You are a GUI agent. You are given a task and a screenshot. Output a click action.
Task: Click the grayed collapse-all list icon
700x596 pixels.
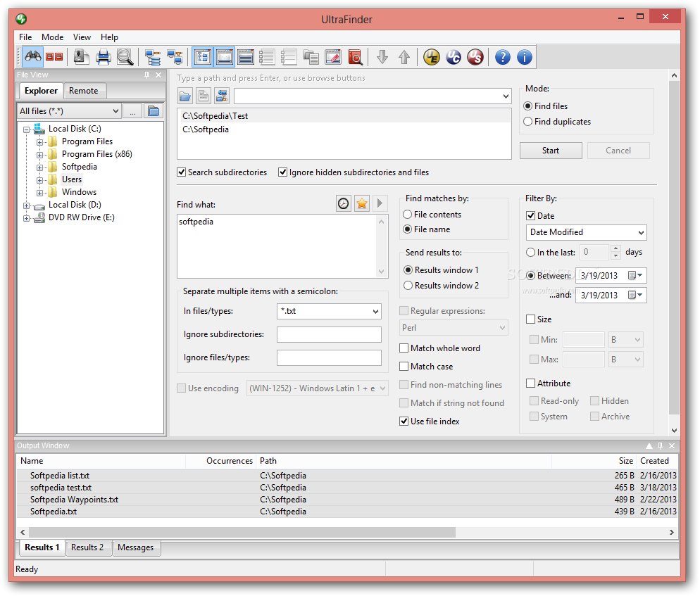pyautogui.click(x=289, y=57)
